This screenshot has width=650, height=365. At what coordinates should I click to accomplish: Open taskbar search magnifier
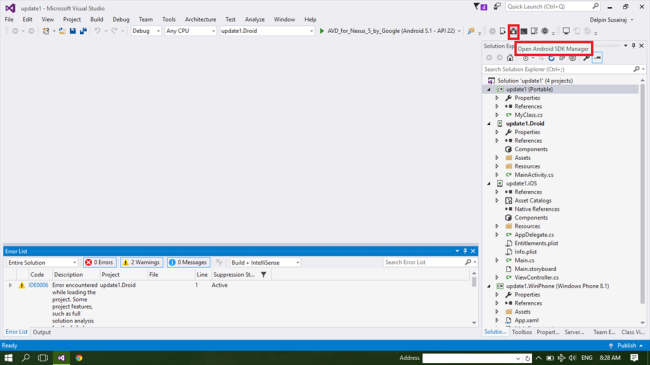[x=26, y=358]
